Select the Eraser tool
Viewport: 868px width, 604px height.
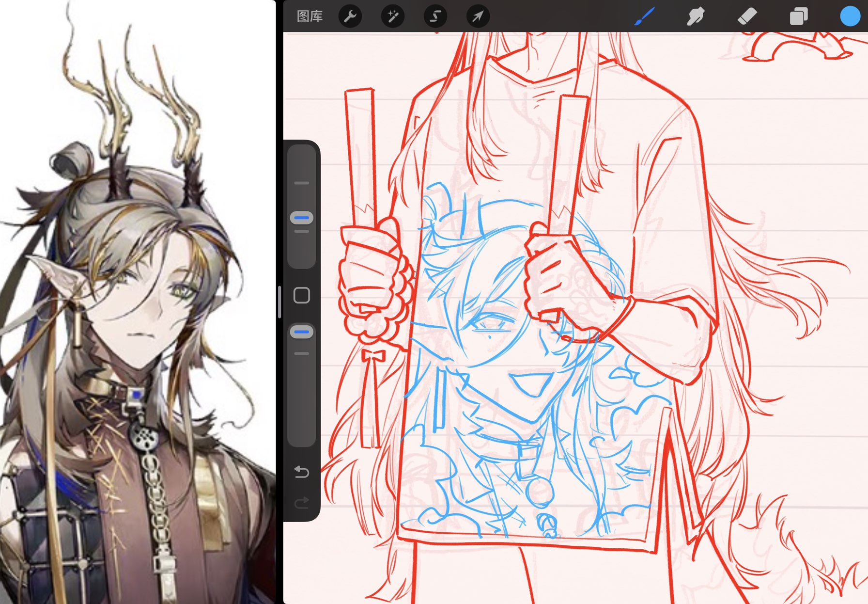747,16
